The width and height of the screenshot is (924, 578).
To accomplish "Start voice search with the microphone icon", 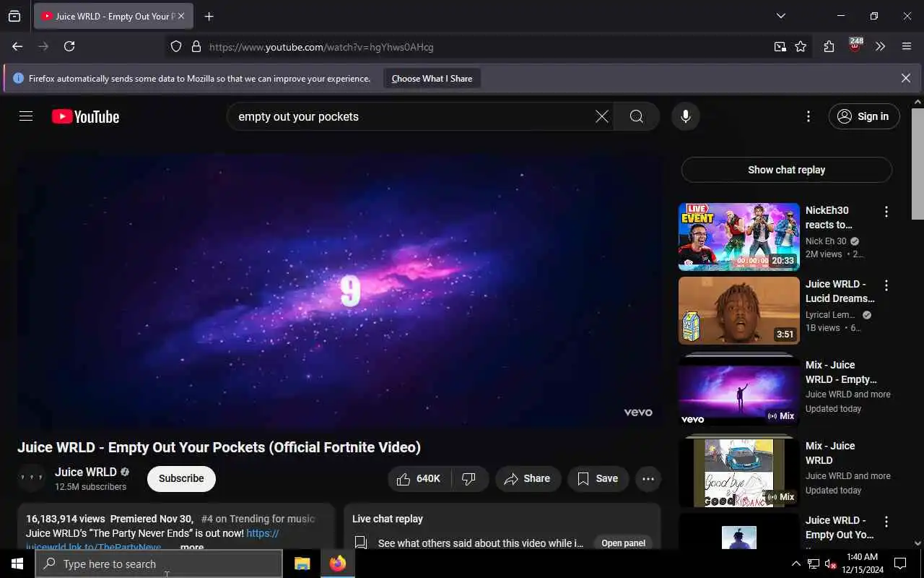I will click(685, 116).
